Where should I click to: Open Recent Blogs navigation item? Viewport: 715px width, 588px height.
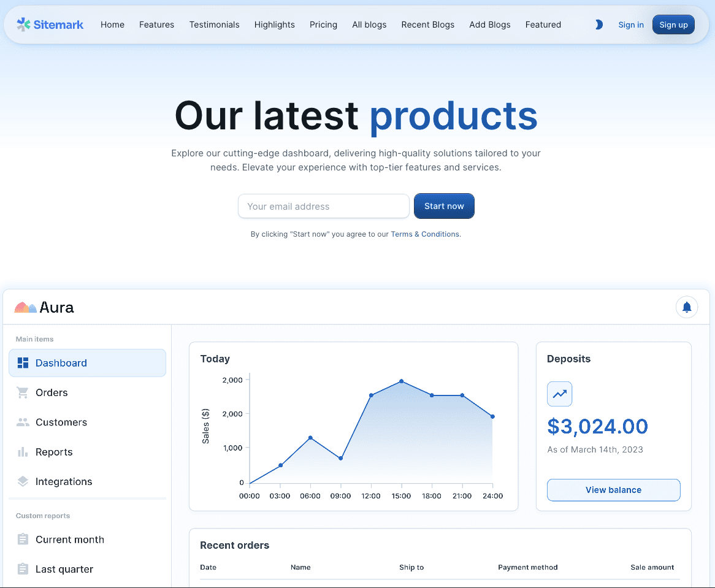pyautogui.click(x=427, y=25)
